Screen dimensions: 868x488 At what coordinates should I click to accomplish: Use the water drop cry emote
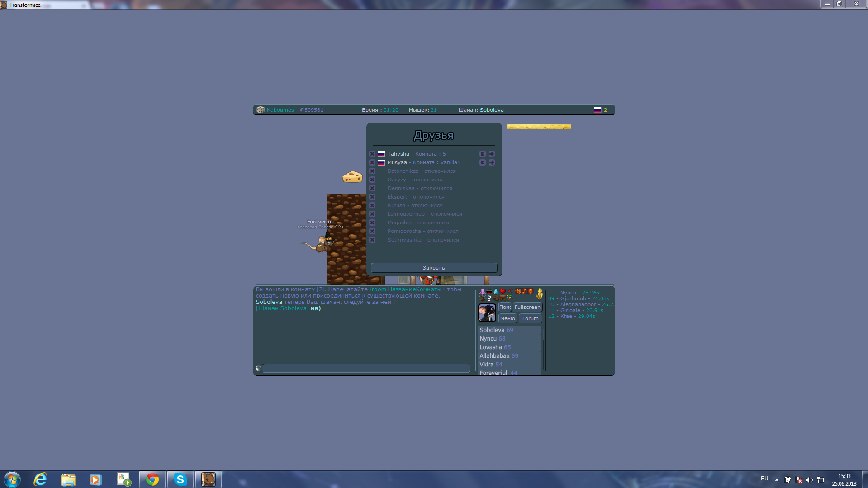[x=496, y=291]
